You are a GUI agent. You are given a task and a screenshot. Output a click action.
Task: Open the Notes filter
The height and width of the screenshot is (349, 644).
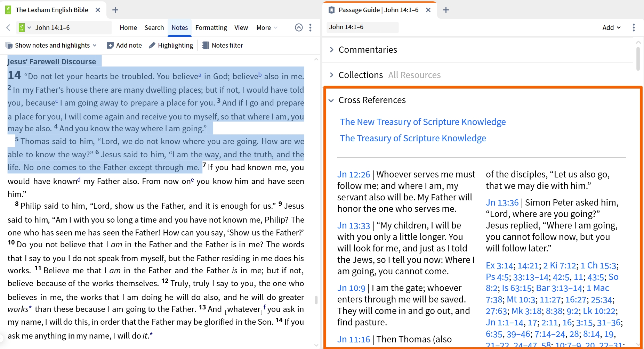pyautogui.click(x=223, y=45)
